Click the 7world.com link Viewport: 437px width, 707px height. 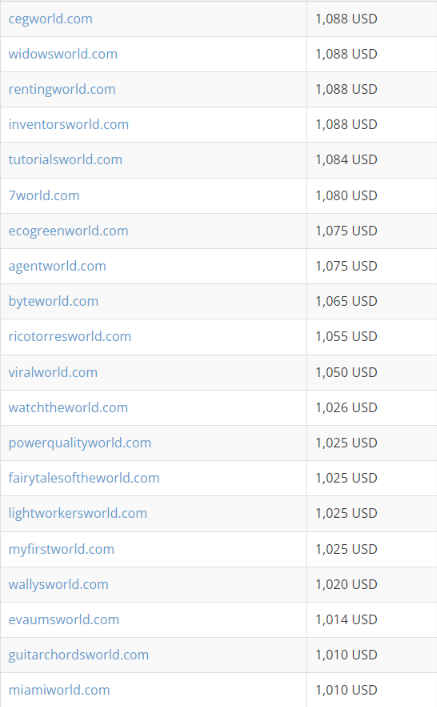pyautogui.click(x=44, y=195)
